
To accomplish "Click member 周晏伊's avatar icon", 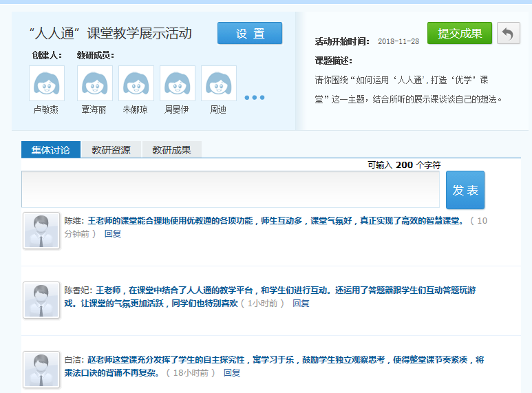I will (x=177, y=83).
